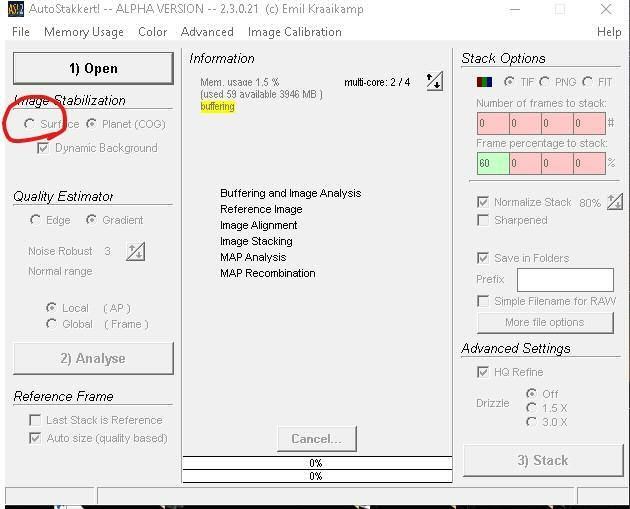This screenshot has width=630, height=509.
Task: Toggle the Normalize Stack checkbox
Action: click(483, 202)
